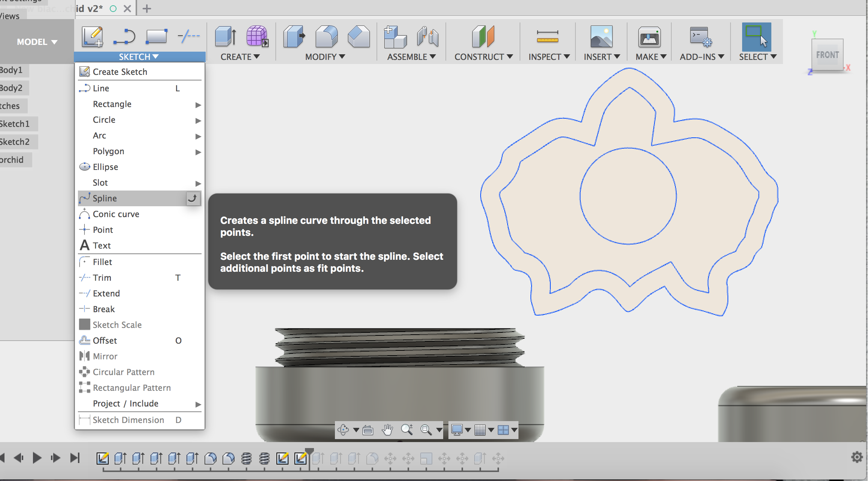Open the INSPECT dropdown menu
Screen dimensions: 868x481
click(x=549, y=57)
